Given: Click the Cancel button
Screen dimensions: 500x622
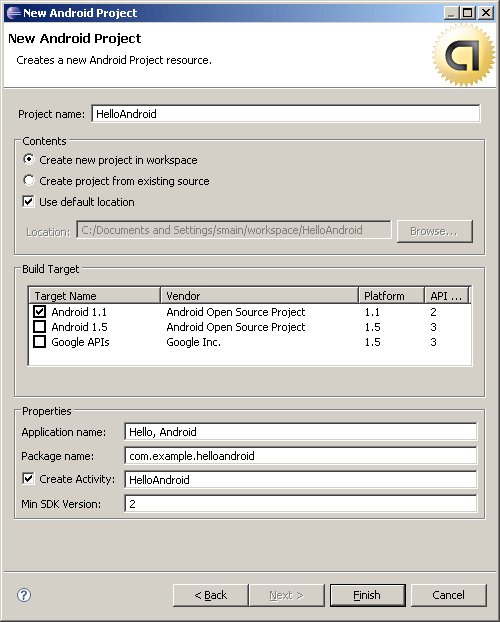Looking at the screenshot, I should point(448,595).
